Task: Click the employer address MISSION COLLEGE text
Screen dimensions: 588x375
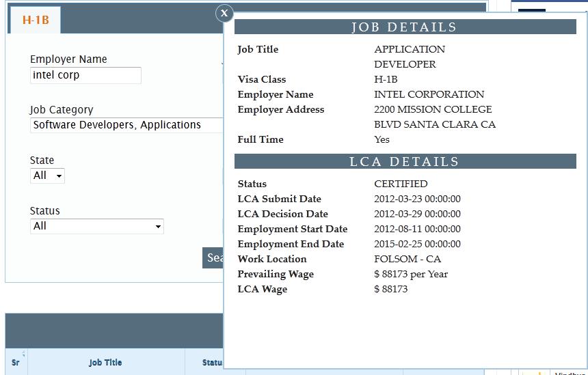Action: click(433, 109)
